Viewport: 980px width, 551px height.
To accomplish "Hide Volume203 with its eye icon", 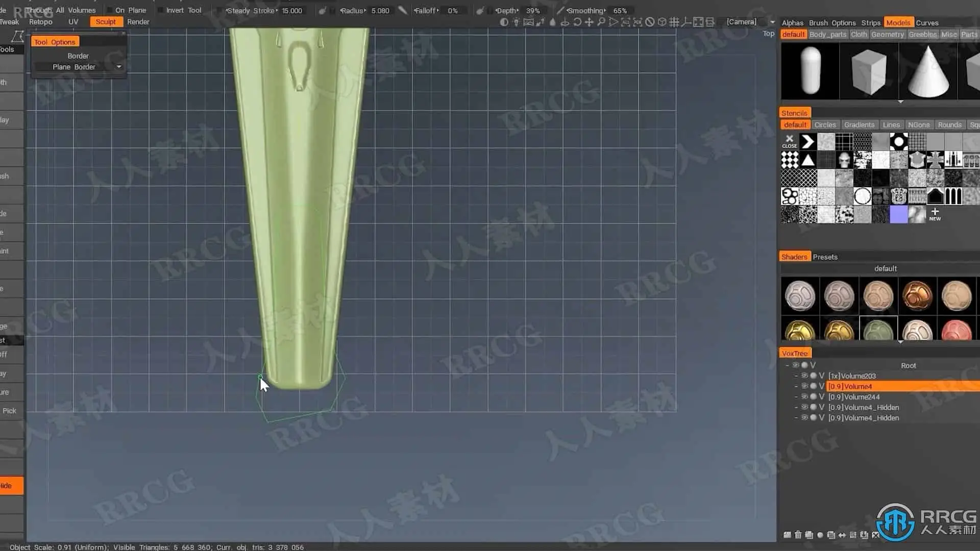I will click(x=804, y=375).
